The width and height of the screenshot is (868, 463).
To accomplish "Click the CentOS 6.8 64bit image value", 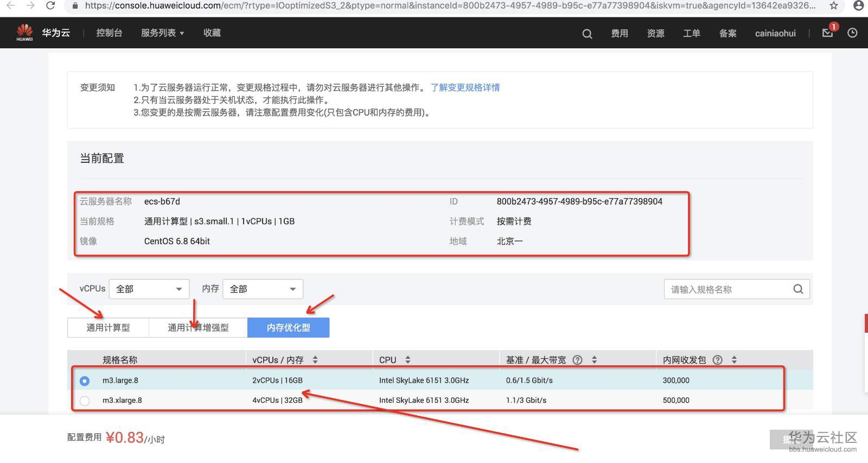I will 177,241.
